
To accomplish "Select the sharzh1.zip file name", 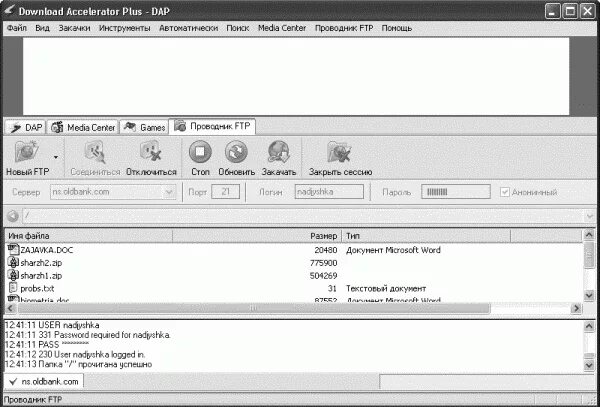I will (x=41, y=275).
